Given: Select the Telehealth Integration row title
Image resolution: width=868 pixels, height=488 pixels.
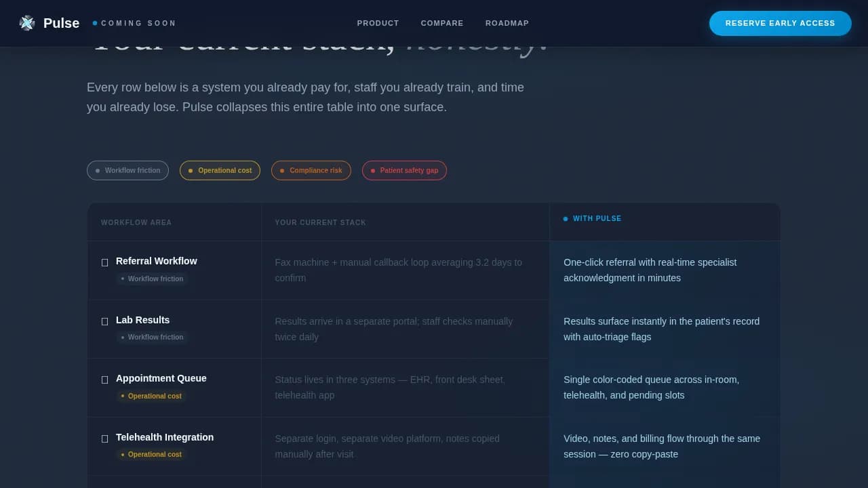Looking at the screenshot, I should (x=165, y=437).
